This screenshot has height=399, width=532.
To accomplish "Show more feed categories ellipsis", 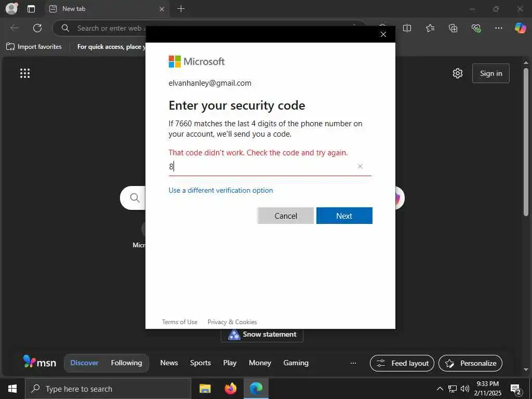I will 353,363.
